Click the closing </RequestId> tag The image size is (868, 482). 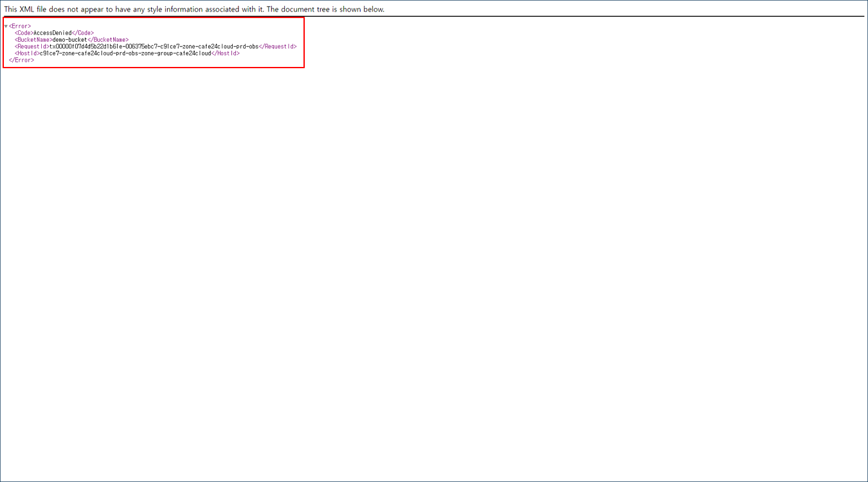click(x=278, y=46)
